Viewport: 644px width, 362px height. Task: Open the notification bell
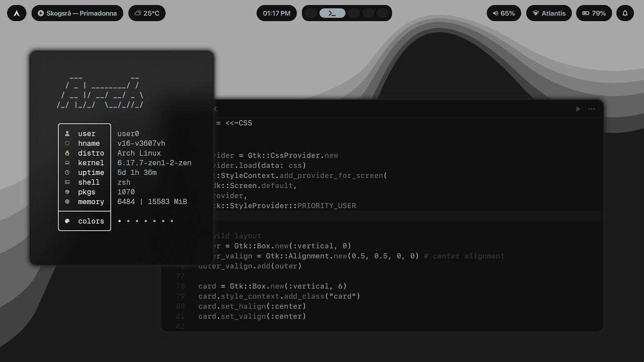625,13
